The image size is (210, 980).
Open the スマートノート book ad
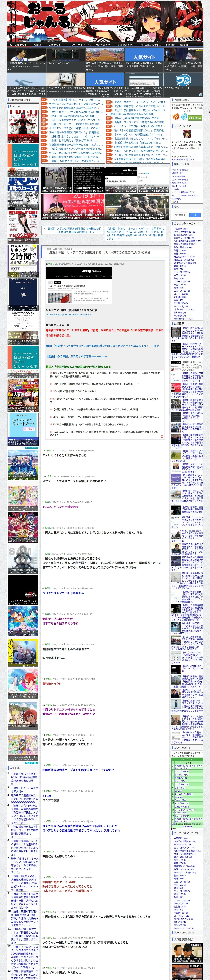pos(23,430)
